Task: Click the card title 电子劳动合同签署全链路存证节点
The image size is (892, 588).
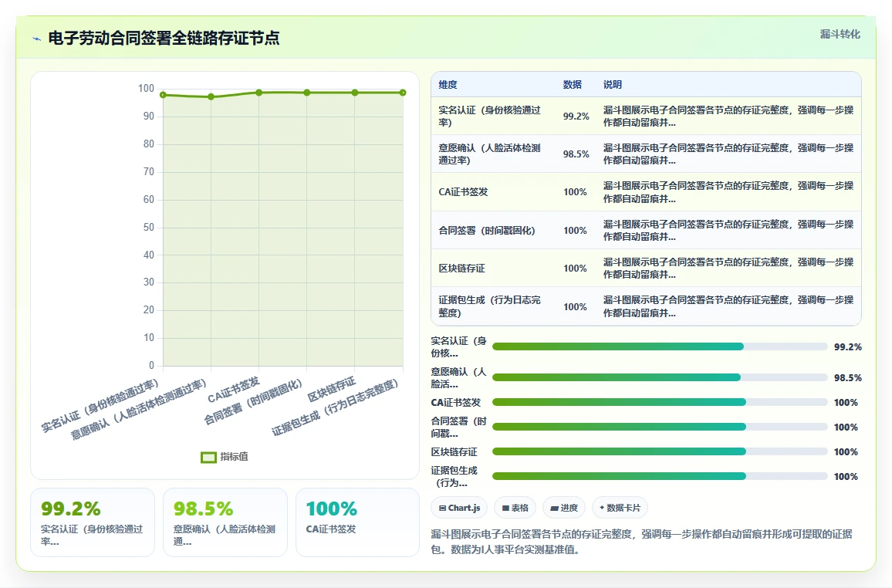Action: click(x=164, y=38)
